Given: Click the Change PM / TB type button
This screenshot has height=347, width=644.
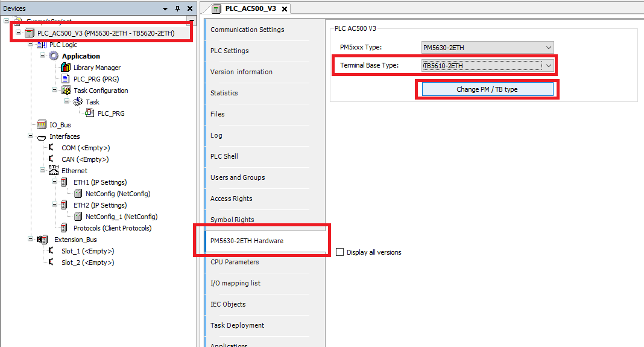Looking at the screenshot, I should click(x=487, y=89).
